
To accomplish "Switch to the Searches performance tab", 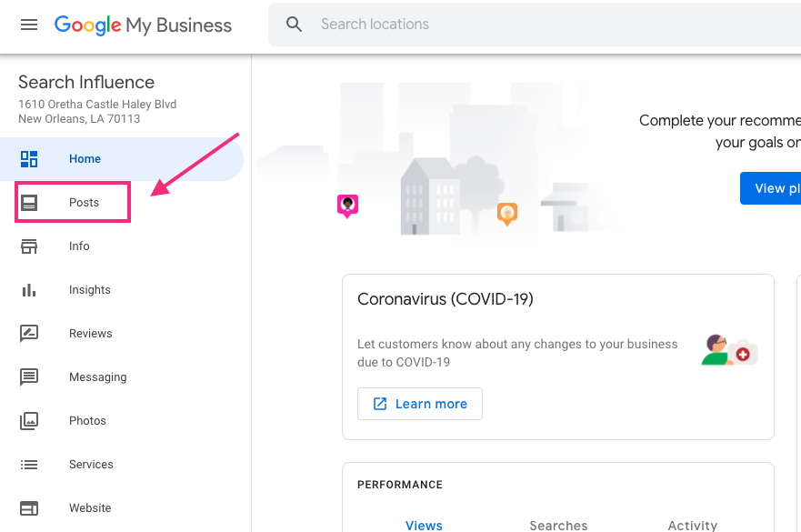I will click(x=558, y=525).
